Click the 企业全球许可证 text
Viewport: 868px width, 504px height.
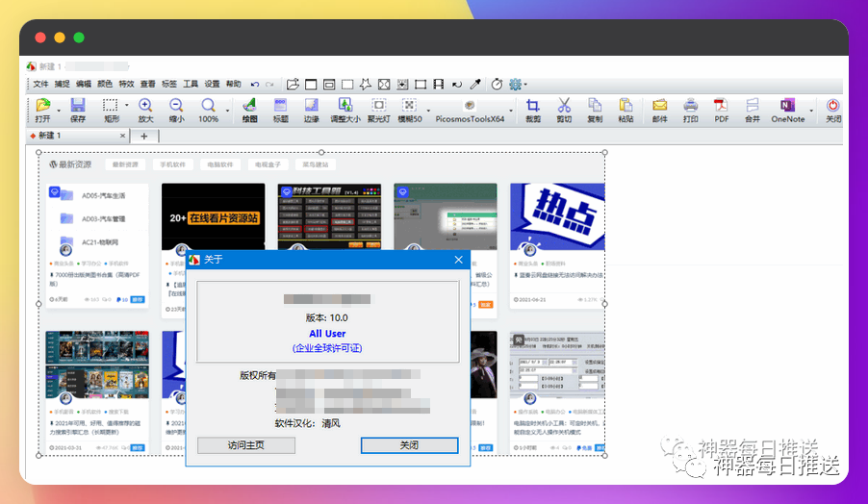click(327, 348)
